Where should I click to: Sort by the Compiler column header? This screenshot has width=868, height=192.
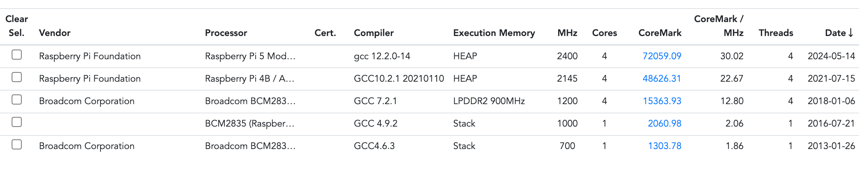pyautogui.click(x=374, y=33)
